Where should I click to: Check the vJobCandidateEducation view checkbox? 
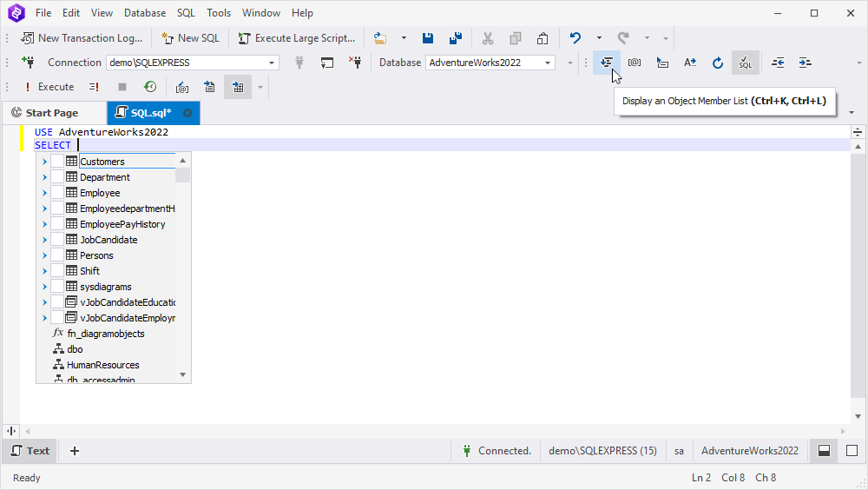pos(57,302)
